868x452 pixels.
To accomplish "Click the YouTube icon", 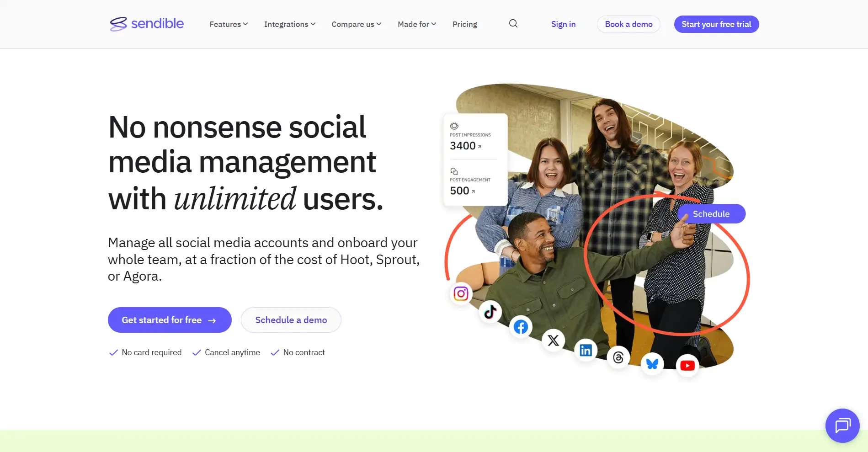I will click(x=687, y=366).
